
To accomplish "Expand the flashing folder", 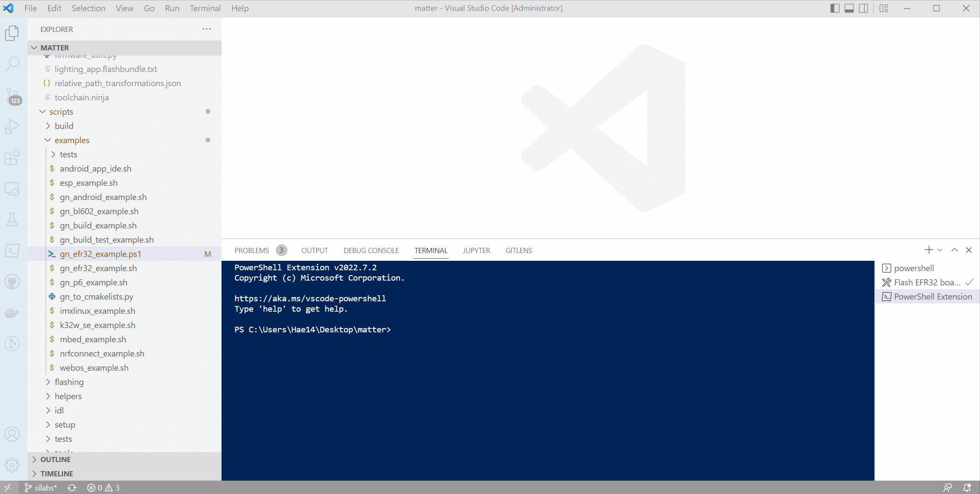I will (125, 382).
